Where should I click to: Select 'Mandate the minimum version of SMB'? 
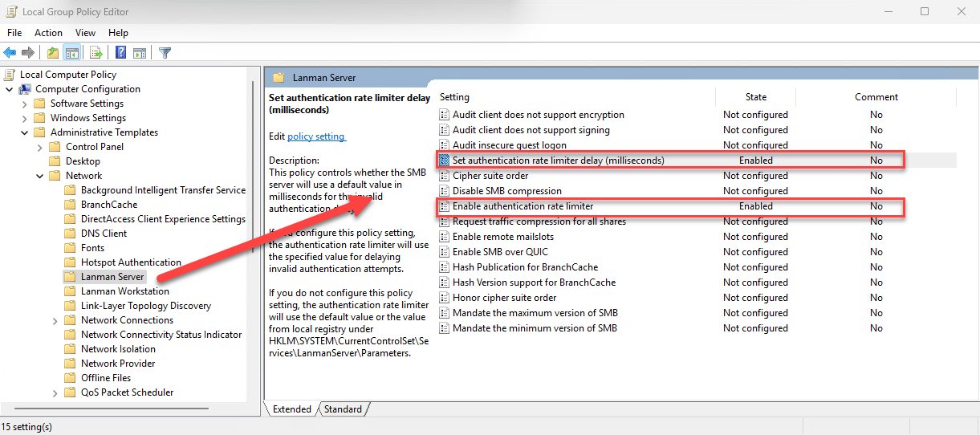535,328
